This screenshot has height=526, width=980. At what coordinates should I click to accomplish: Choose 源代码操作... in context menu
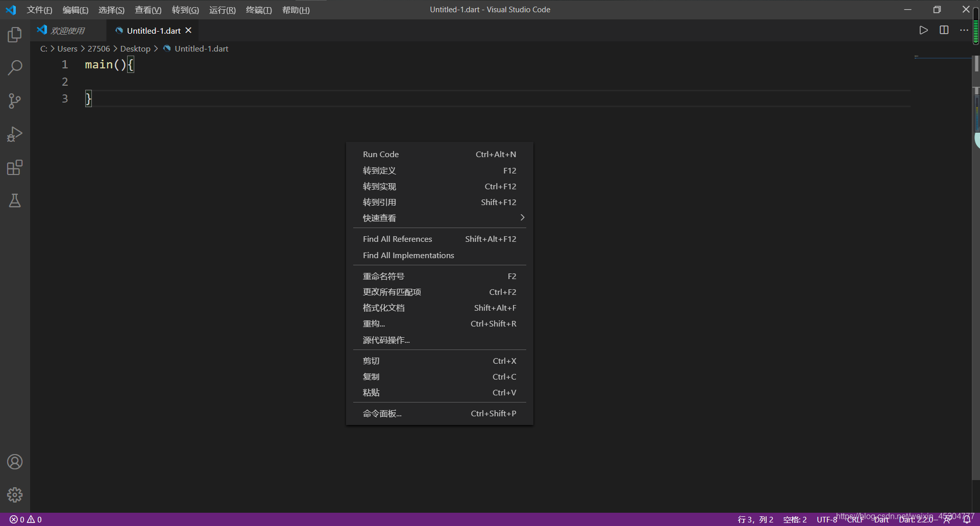pyautogui.click(x=439, y=340)
